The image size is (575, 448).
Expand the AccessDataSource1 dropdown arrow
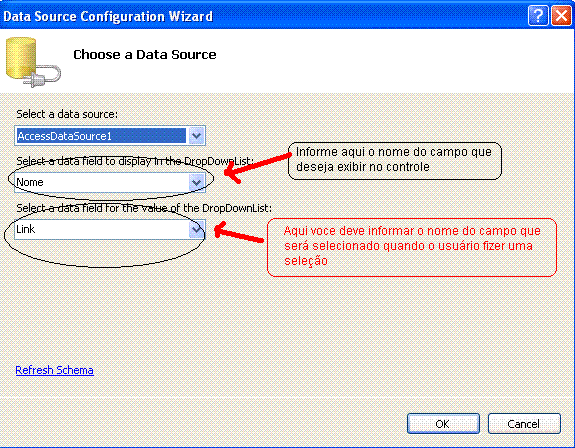(x=196, y=136)
